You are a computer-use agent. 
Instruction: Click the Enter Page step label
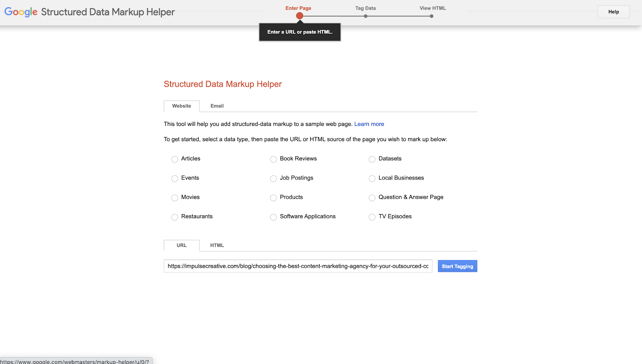pyautogui.click(x=298, y=8)
